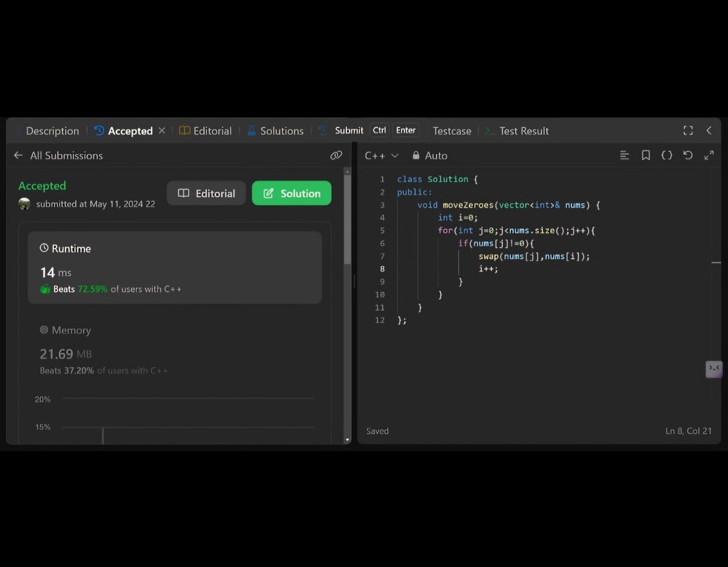728x567 pixels.
Task: Click the submitter avatar
Action: pos(24,204)
